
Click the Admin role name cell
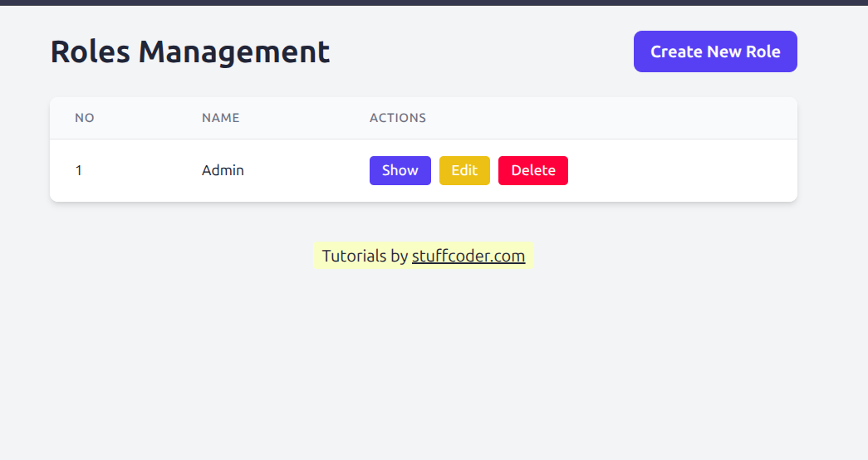223,170
